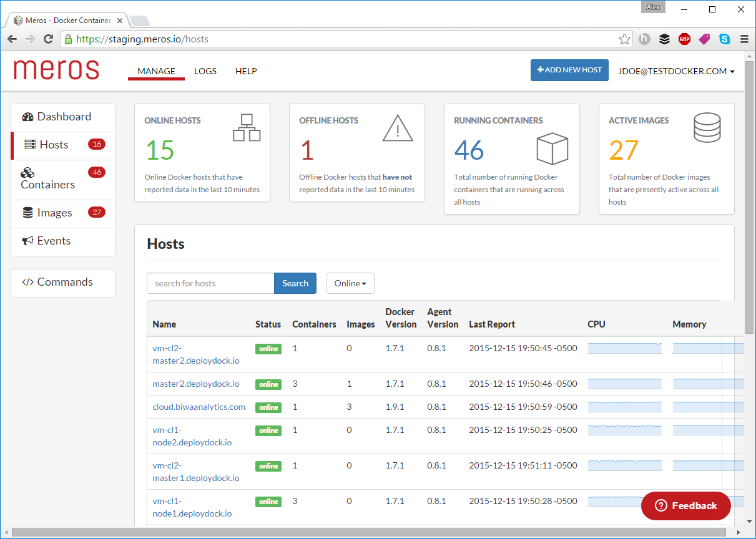The width and height of the screenshot is (756, 539).
Task: Click the Add New Host button
Action: [569, 70]
